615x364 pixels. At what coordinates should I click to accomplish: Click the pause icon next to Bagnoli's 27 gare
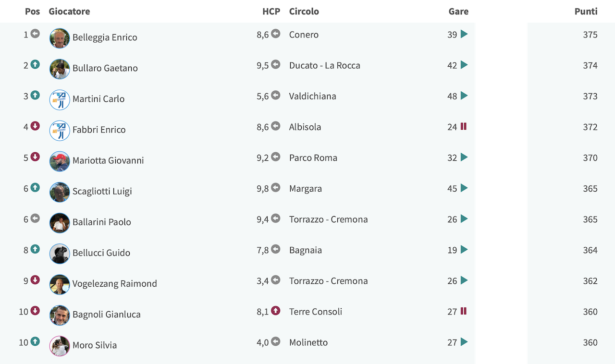point(464,311)
